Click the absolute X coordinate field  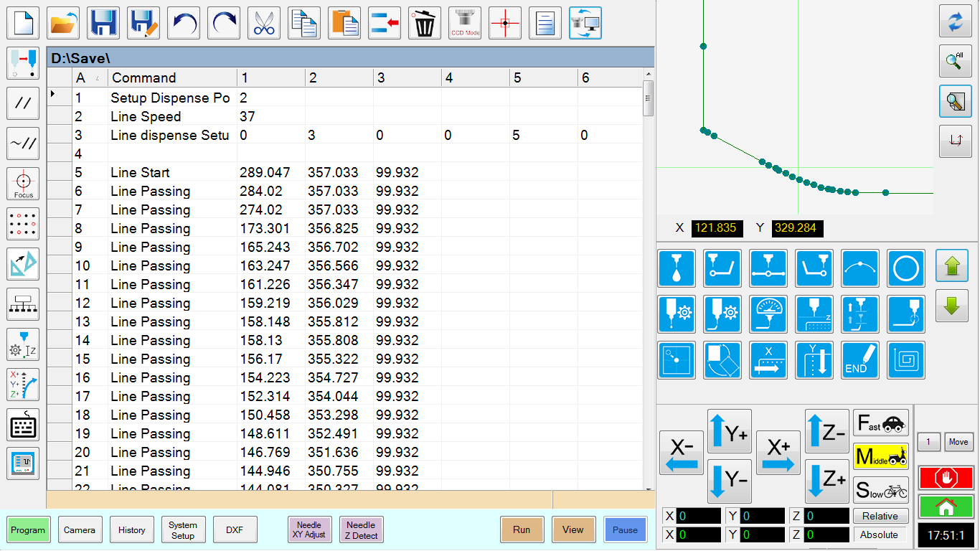[698, 534]
